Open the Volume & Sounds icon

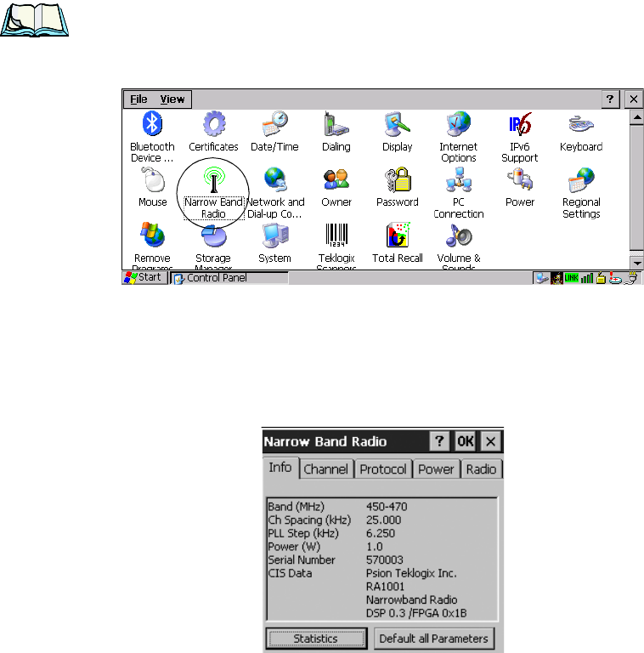click(459, 235)
